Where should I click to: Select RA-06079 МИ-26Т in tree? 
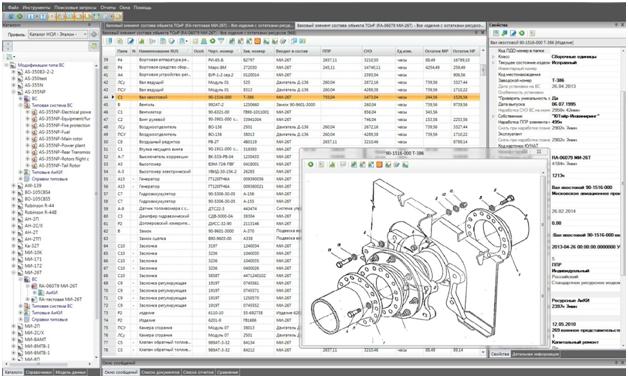[x=58, y=286]
